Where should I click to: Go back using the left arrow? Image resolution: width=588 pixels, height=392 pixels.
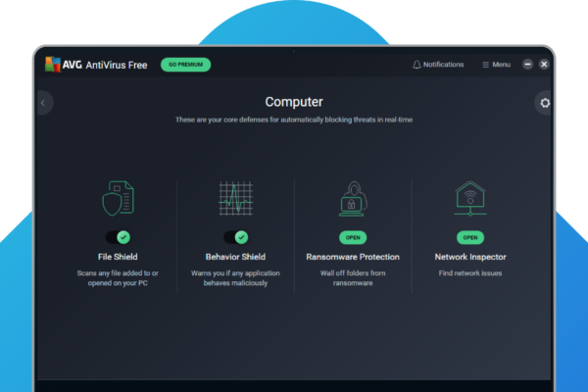click(x=42, y=102)
